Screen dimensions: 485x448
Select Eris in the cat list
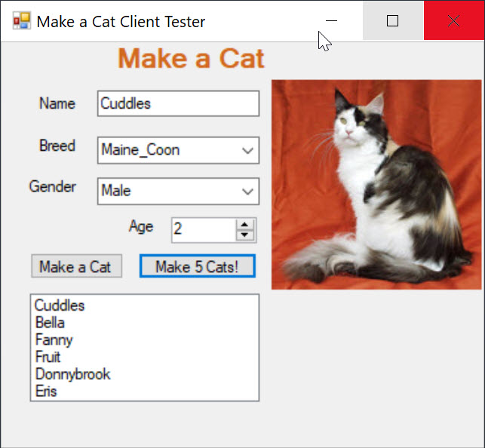pyautogui.click(x=46, y=391)
